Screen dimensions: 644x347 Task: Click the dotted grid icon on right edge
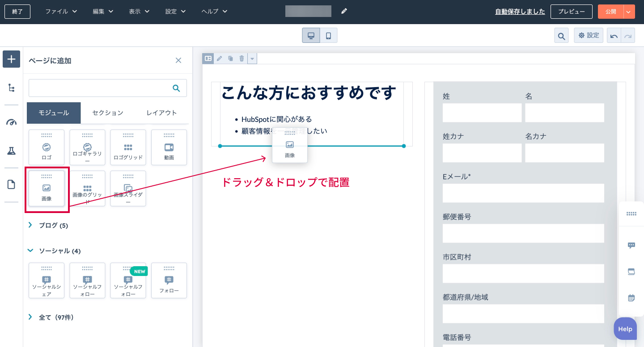point(631,214)
